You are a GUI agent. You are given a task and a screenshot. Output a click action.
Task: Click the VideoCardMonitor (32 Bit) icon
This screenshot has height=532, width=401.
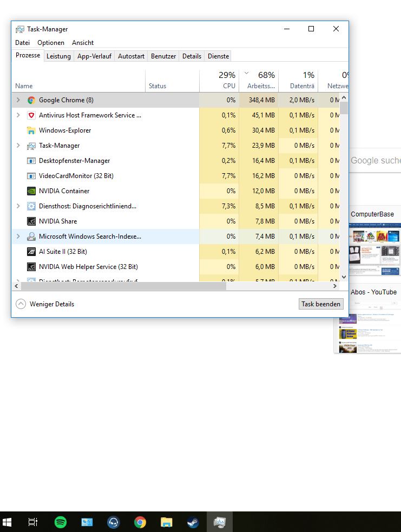[31, 176]
